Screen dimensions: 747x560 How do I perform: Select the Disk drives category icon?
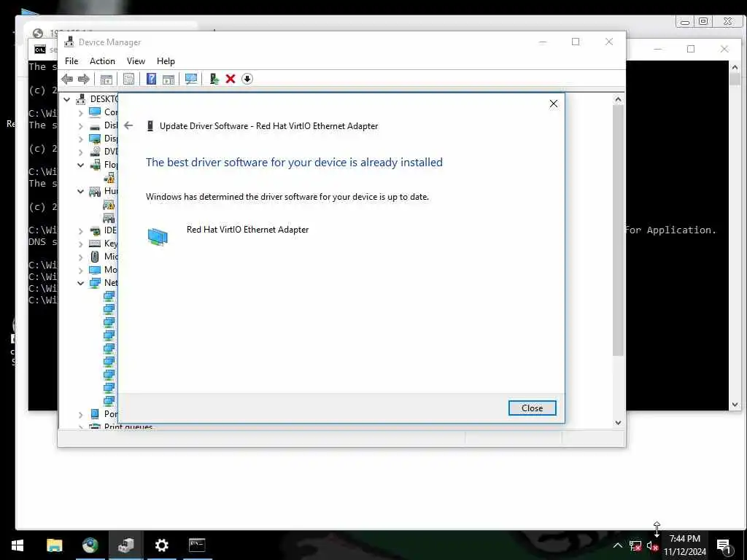point(95,125)
